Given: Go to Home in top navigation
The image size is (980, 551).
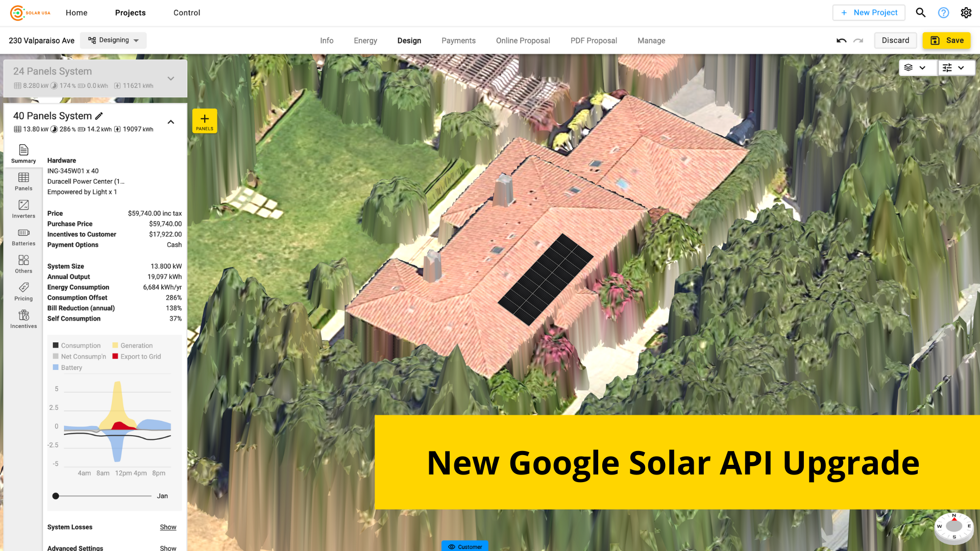Looking at the screenshot, I should pyautogui.click(x=77, y=13).
